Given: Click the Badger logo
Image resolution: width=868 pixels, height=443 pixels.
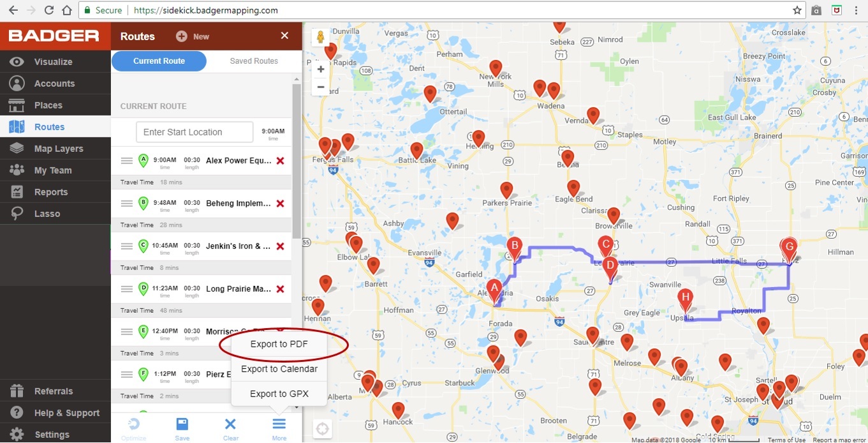Looking at the screenshot, I should click(x=54, y=36).
